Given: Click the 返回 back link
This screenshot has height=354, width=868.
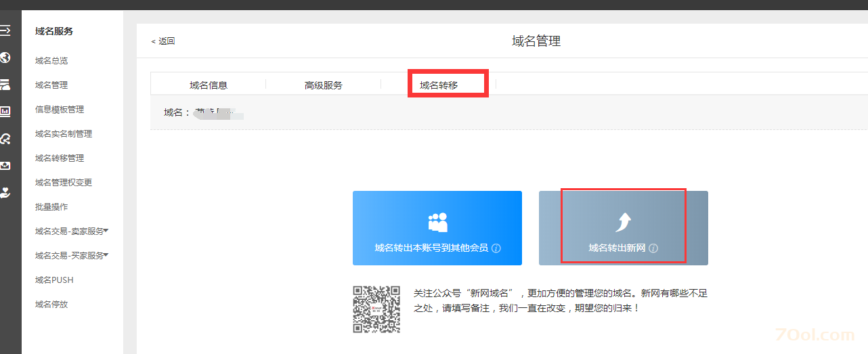Looking at the screenshot, I should (163, 41).
